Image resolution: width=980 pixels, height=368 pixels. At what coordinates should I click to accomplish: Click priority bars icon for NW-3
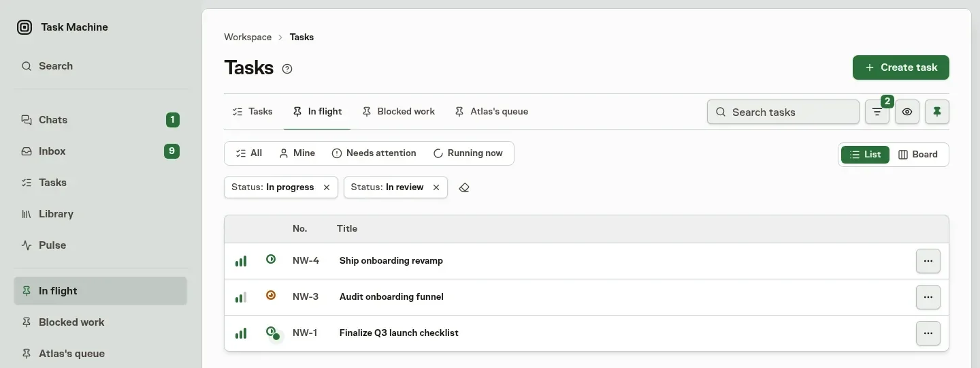[x=241, y=297]
